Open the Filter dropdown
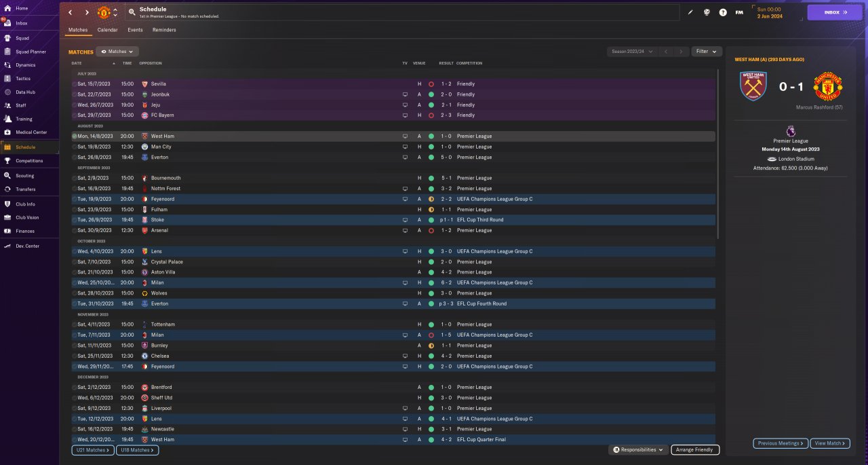Image resolution: width=868 pixels, height=465 pixels. 707,52
